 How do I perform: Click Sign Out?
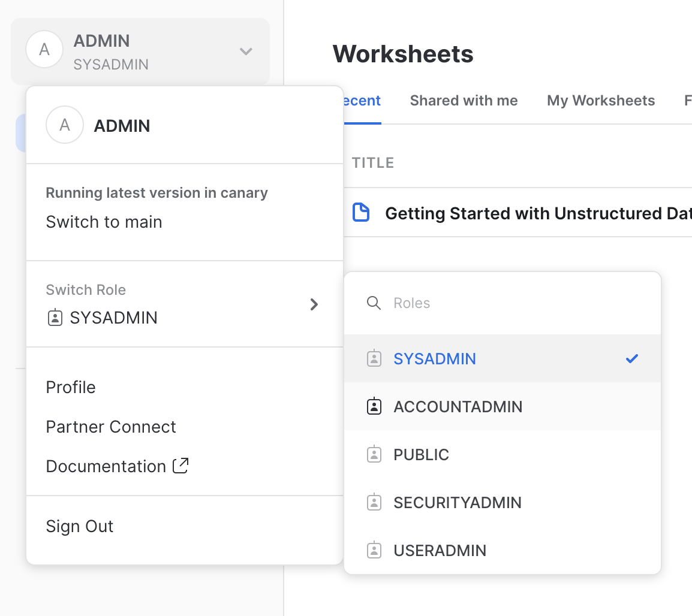tap(79, 526)
